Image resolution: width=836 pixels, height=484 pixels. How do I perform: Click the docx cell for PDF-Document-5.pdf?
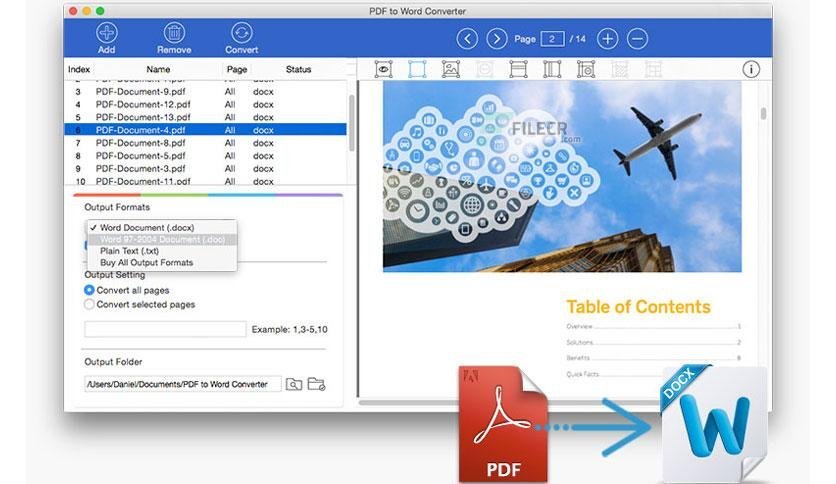[x=263, y=156]
